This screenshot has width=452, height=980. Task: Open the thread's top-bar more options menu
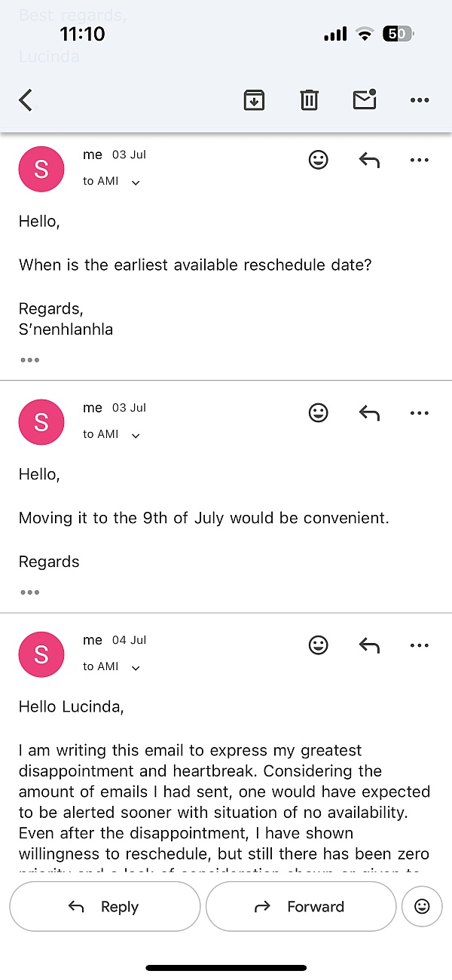click(x=419, y=100)
